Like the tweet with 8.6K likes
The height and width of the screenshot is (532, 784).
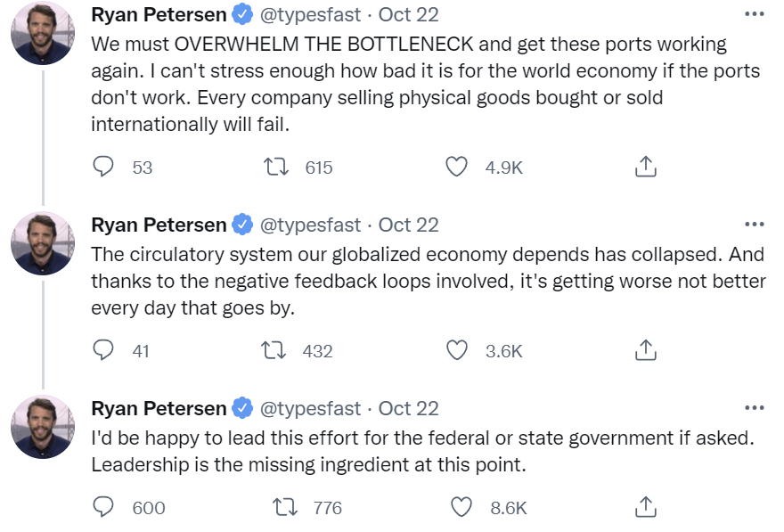click(x=461, y=508)
